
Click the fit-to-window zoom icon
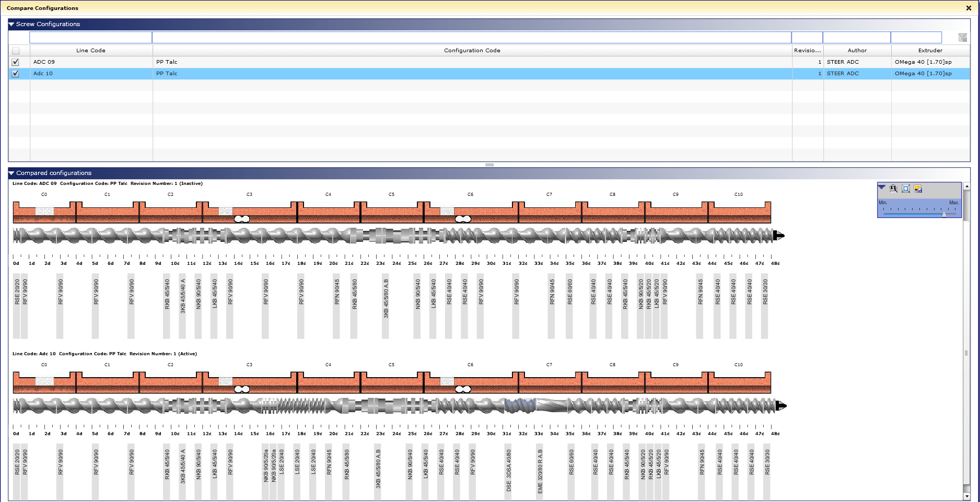(x=906, y=189)
